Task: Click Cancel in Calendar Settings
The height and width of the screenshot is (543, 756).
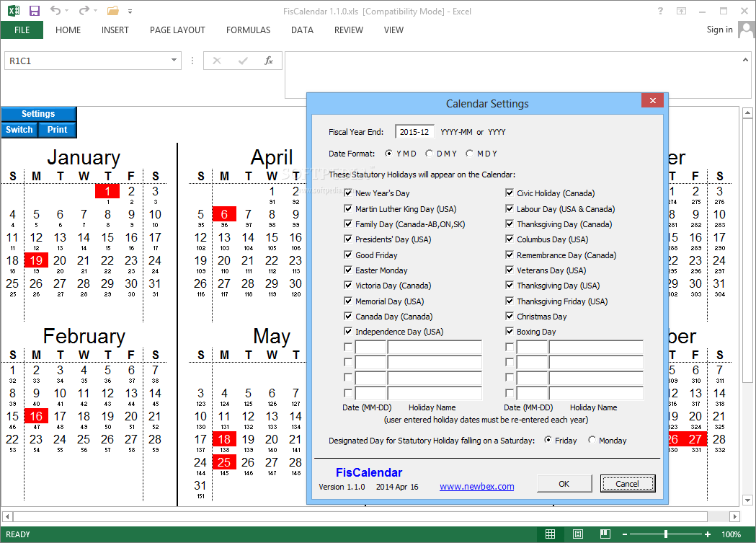Action: point(627,484)
